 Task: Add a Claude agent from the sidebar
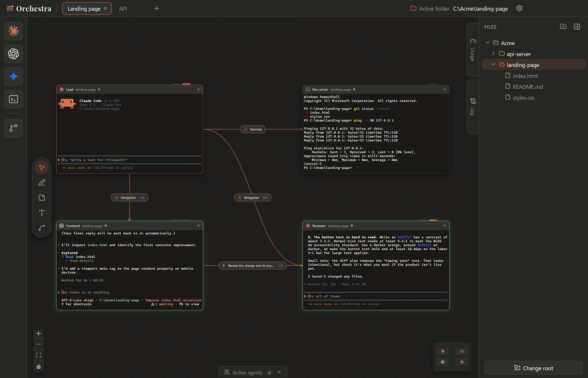tap(13, 31)
